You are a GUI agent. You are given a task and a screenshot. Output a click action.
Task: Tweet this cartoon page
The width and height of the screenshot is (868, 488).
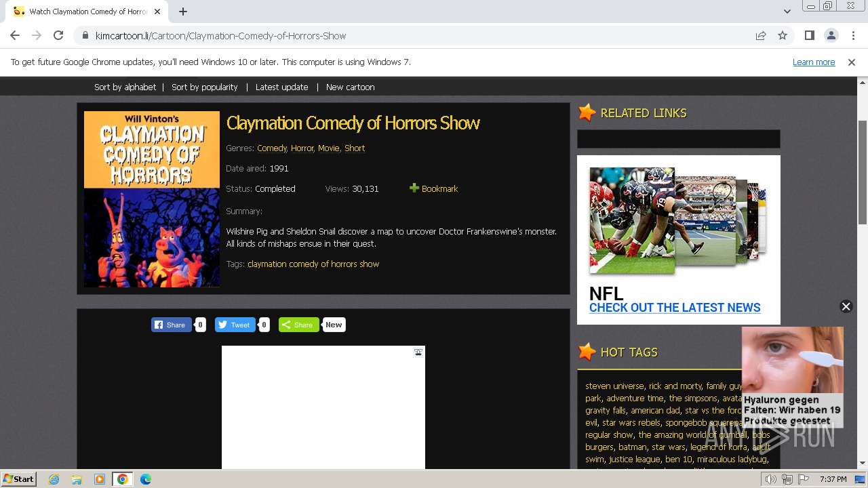pos(235,325)
